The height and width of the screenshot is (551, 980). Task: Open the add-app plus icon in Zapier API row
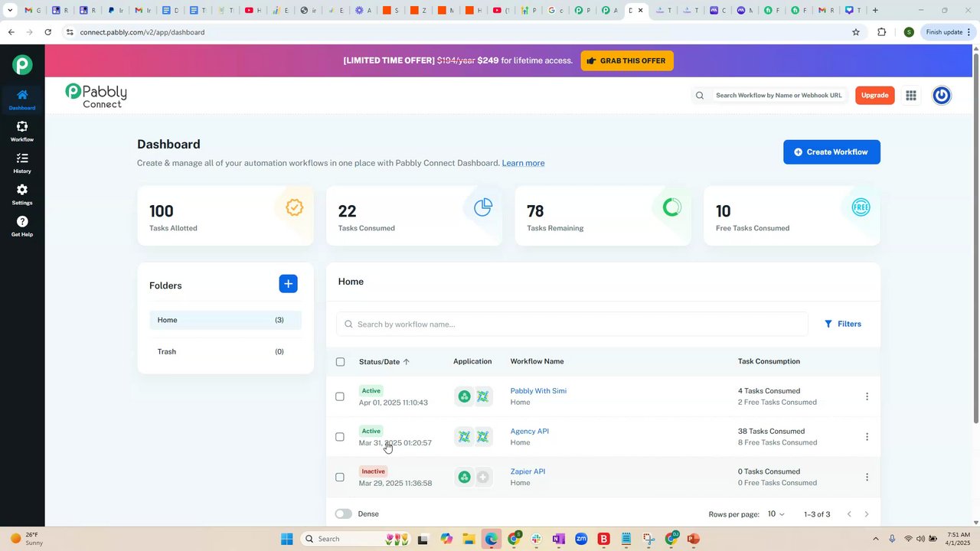point(483,478)
